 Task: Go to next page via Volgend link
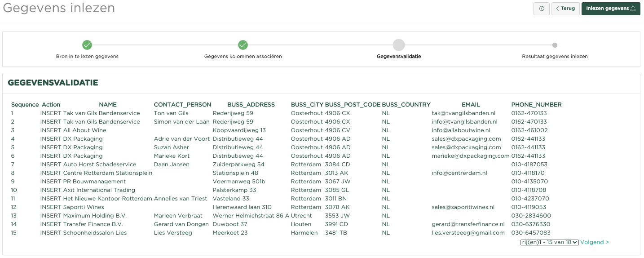click(595, 242)
